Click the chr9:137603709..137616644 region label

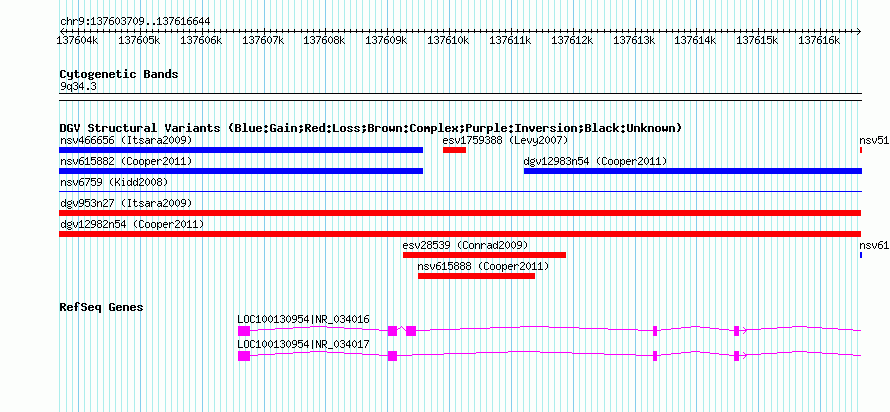coord(135,22)
